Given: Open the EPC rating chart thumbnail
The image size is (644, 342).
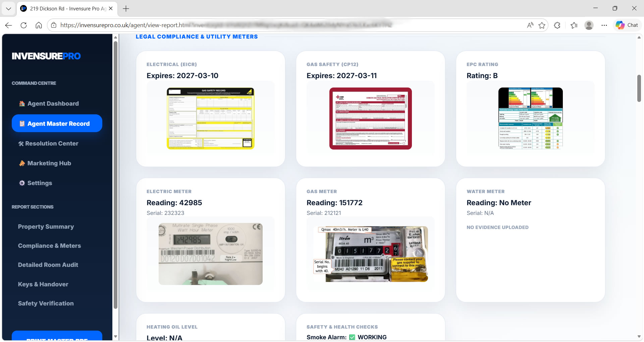Looking at the screenshot, I should (x=531, y=118).
